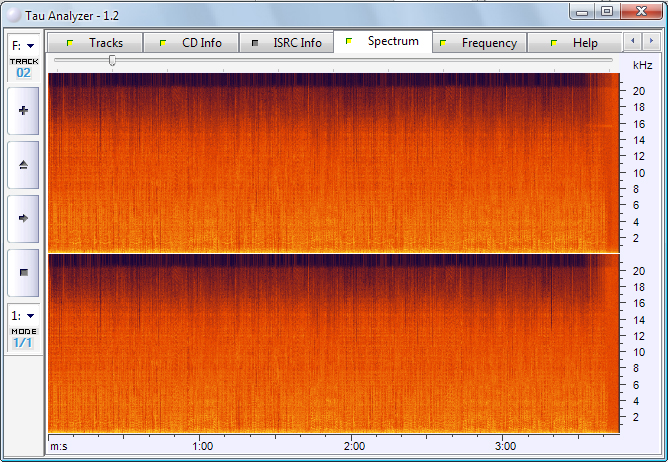
Task: Click the plus button in left sidebar
Action: click(x=23, y=111)
